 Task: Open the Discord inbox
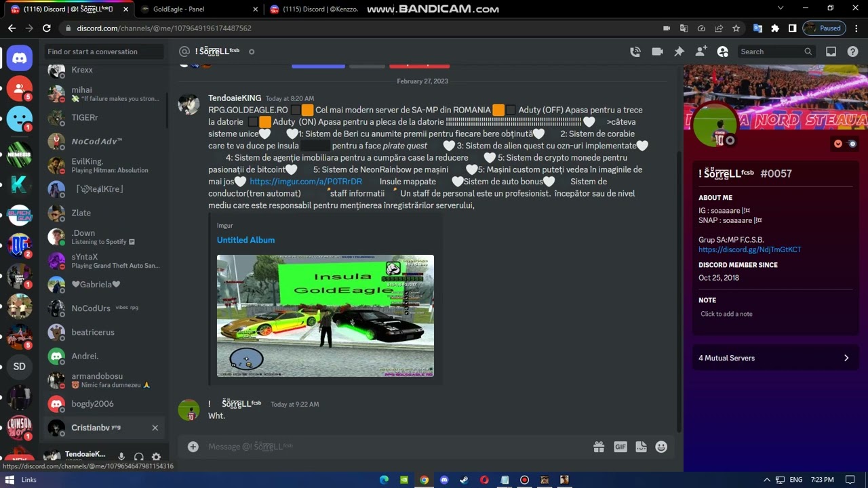point(831,52)
